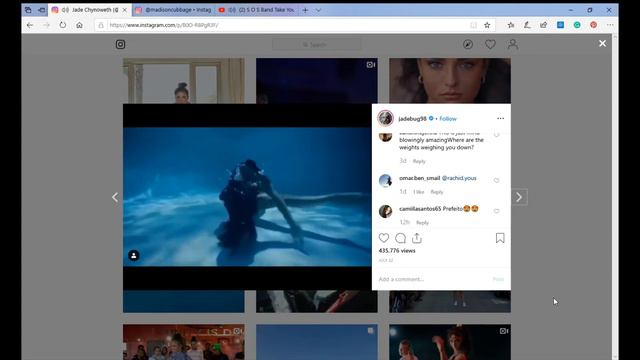Show tagged people icon on the video
The height and width of the screenshot is (360, 640).
pos(133,256)
